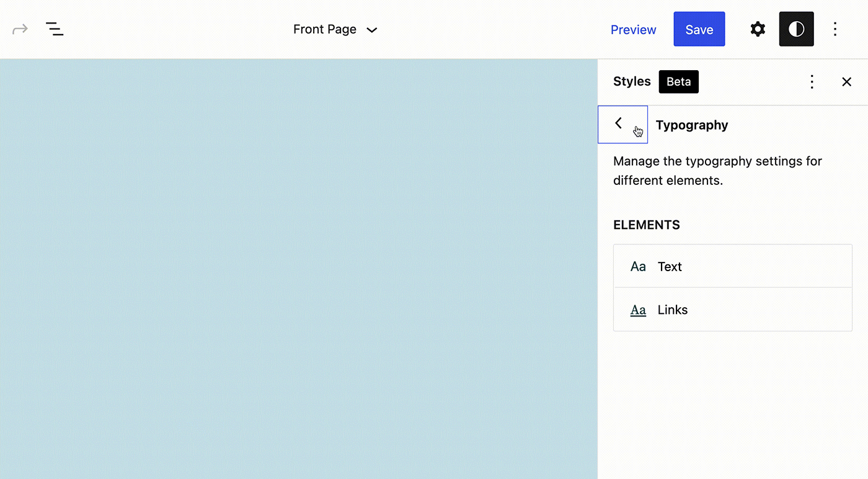Open Links typography element
Screen dimensions: 868x479
733,310
